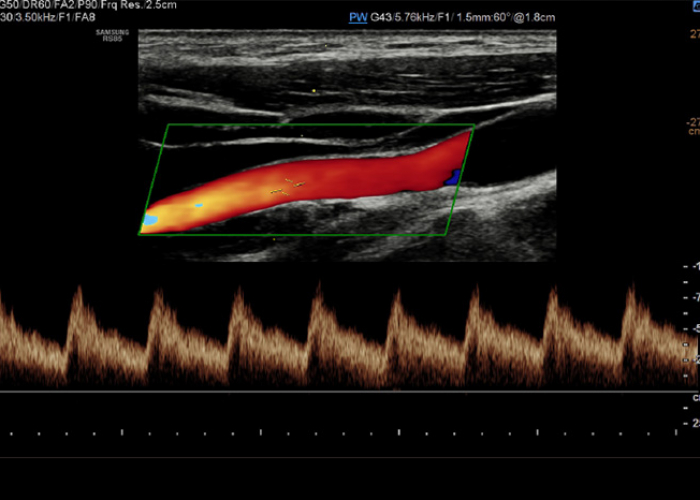The height and width of the screenshot is (500, 700).
Task: Click the light-blue flow spot at vessel's left end
Action: 150,219
